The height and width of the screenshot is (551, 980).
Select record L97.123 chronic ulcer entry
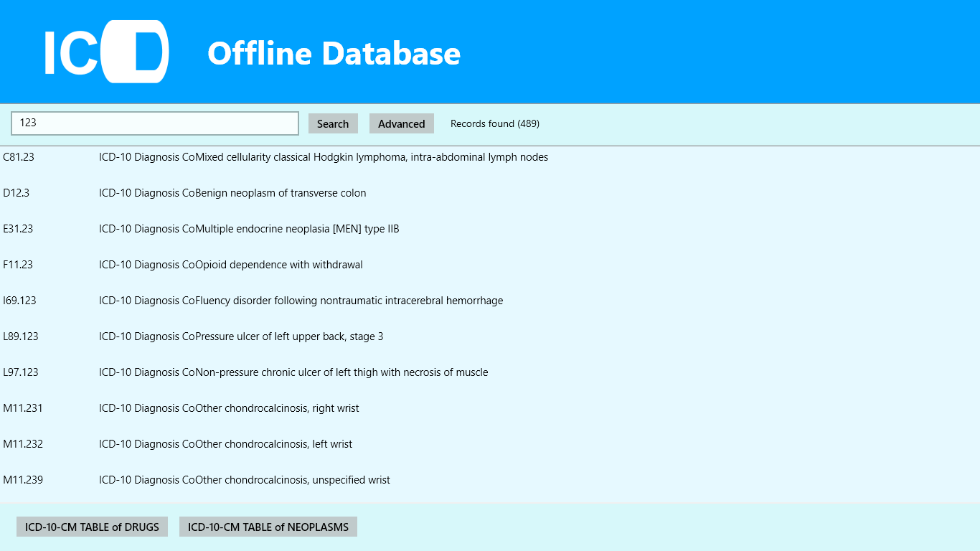293,372
